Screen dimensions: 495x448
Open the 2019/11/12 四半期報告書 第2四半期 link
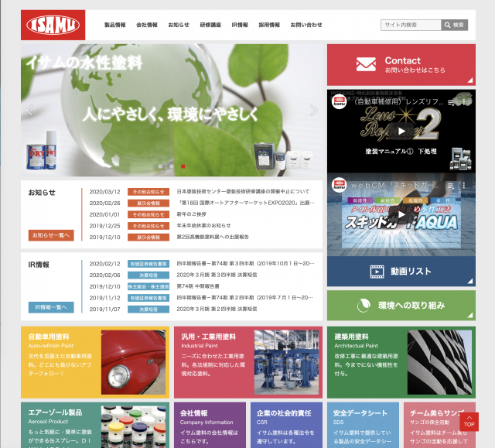pos(245,298)
